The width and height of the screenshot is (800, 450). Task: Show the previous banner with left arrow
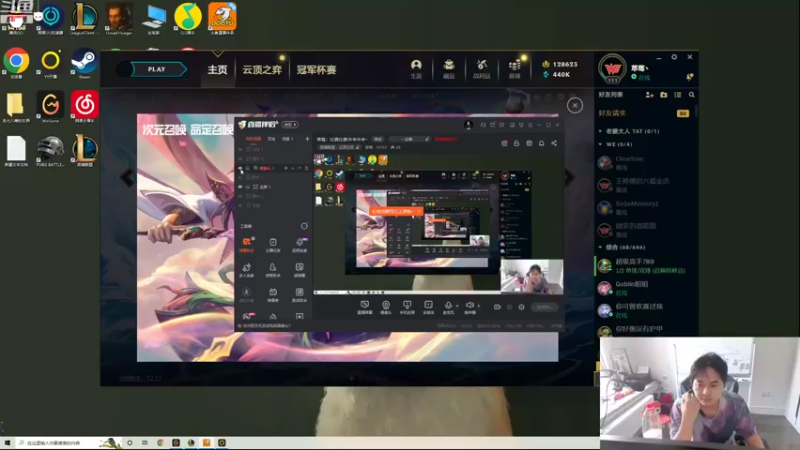click(126, 178)
